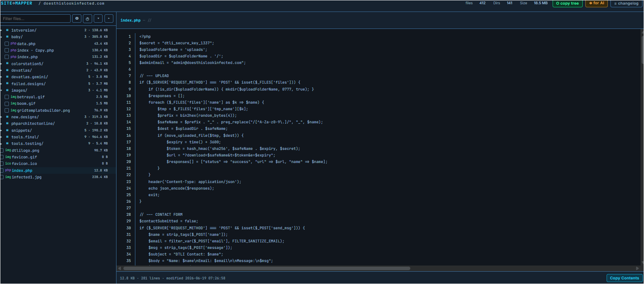Click the SITEMAPPER logo link
Screen dimensions: 644x284
pyautogui.click(x=17, y=3)
